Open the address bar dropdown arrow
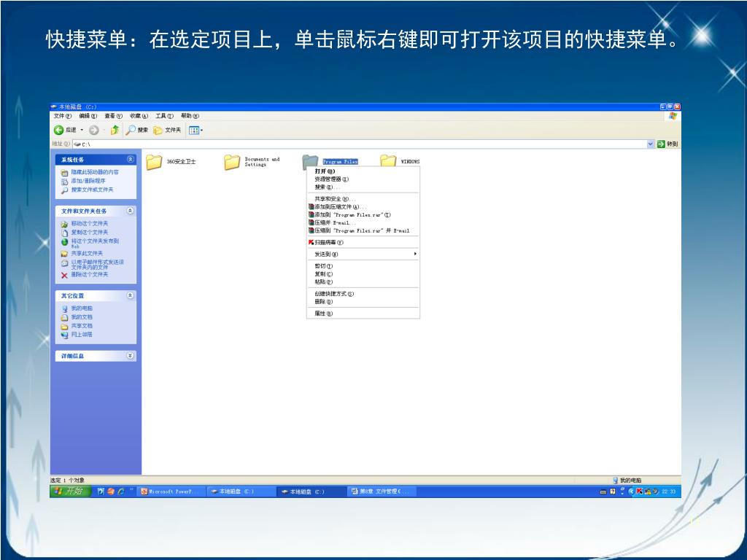747x560 pixels. (x=651, y=144)
